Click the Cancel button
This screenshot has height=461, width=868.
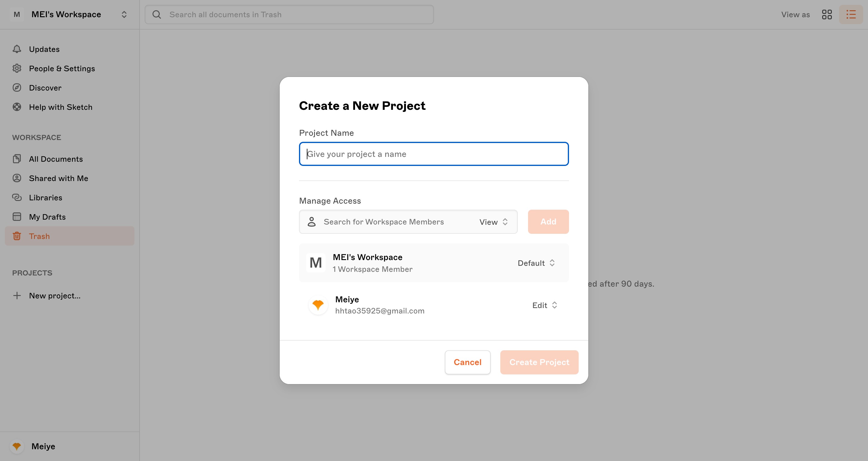click(x=467, y=362)
